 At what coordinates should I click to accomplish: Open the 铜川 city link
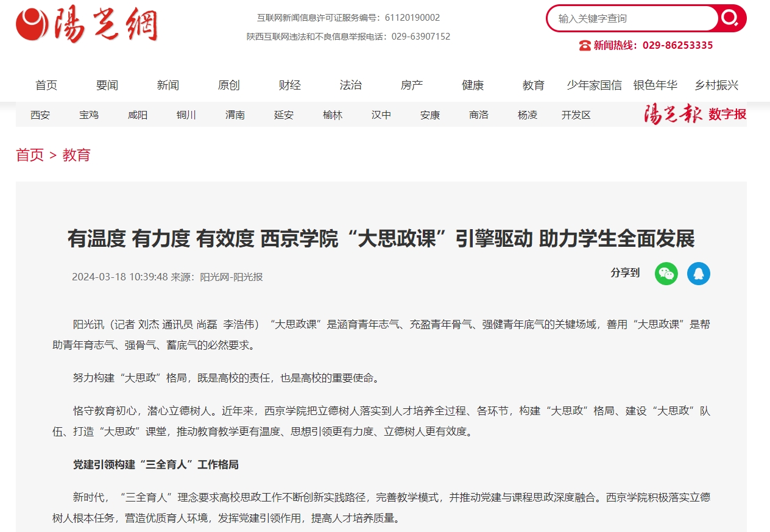click(x=186, y=115)
